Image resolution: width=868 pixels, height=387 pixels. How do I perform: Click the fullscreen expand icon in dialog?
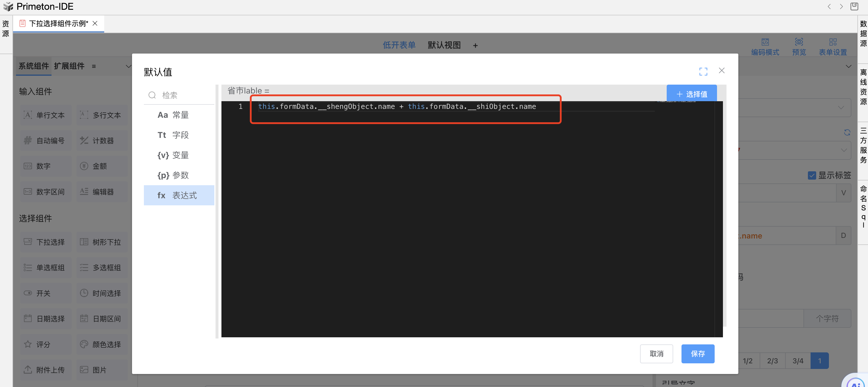[703, 71]
